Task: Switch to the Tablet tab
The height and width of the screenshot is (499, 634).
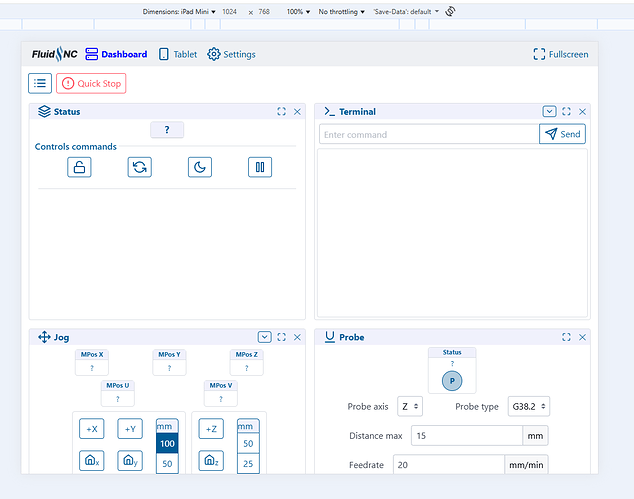Action: 178,54
